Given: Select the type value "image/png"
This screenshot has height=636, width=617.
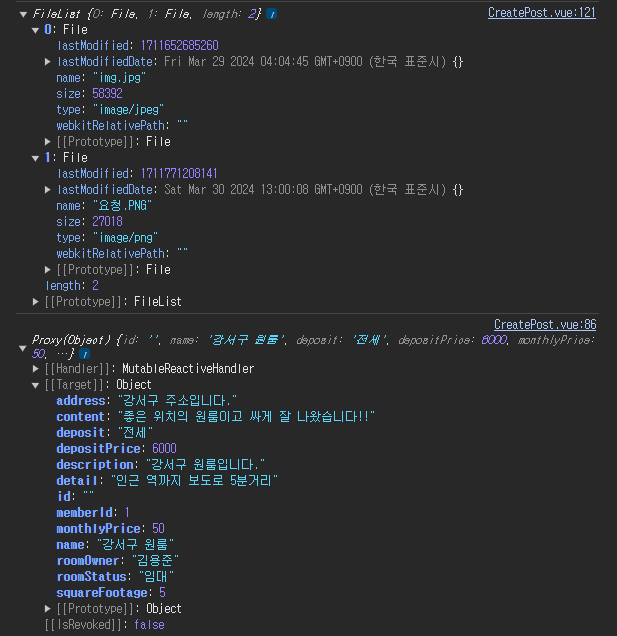Looking at the screenshot, I should point(125,238).
